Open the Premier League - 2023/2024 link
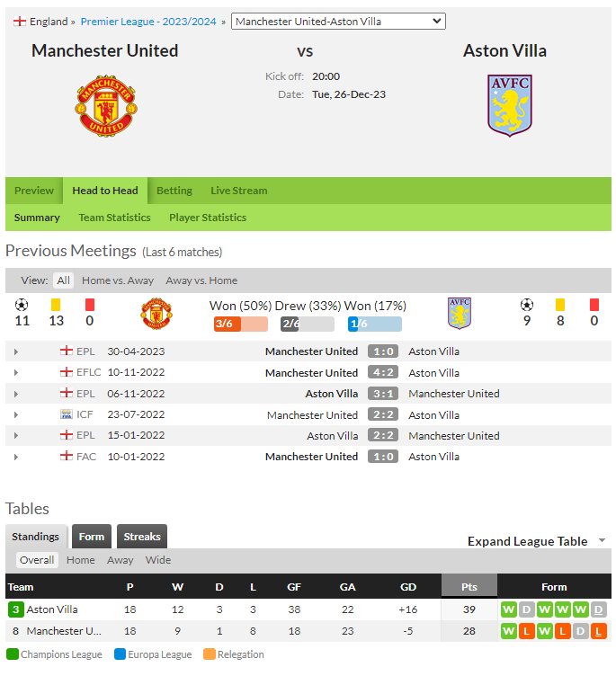 click(x=148, y=22)
